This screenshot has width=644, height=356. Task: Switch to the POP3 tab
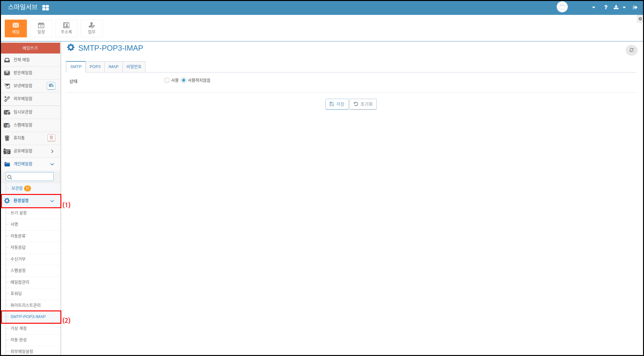pos(95,67)
